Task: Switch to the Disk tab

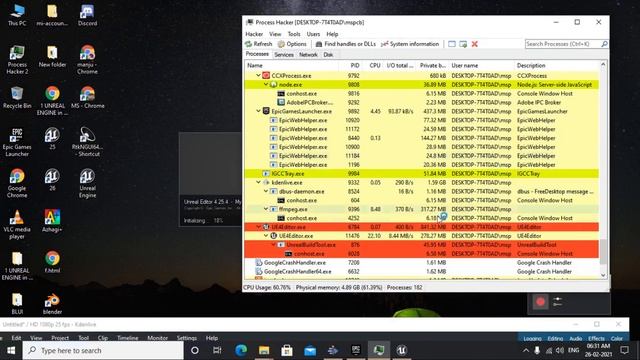Action: (x=328, y=54)
